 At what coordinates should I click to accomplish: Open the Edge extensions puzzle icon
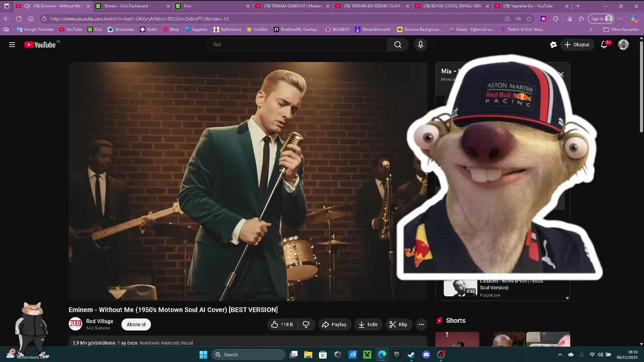point(555,19)
